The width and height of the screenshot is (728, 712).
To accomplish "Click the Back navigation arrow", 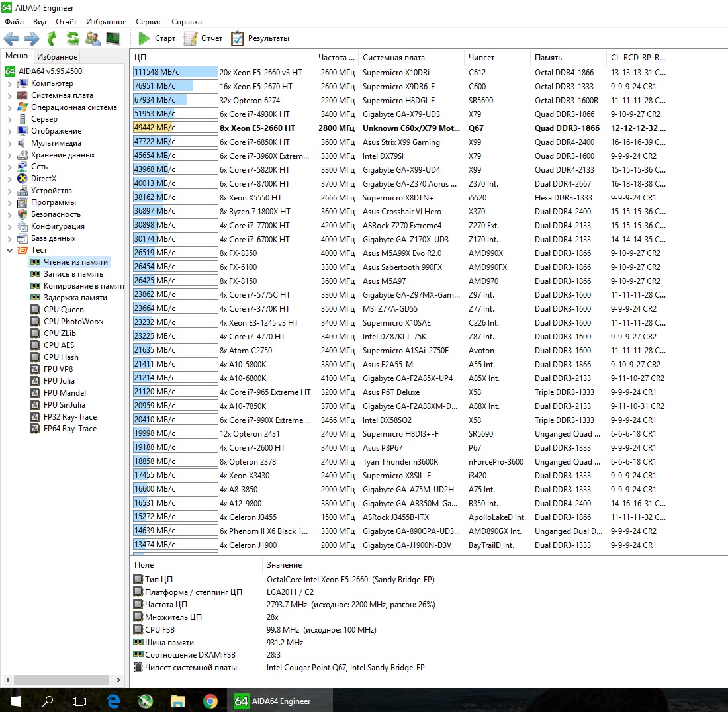I will [11, 38].
